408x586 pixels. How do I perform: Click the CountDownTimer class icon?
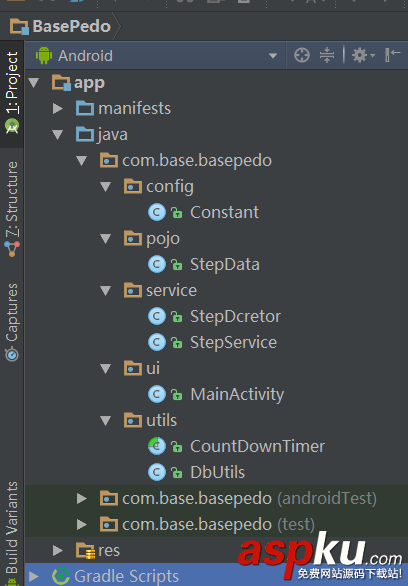(157, 446)
